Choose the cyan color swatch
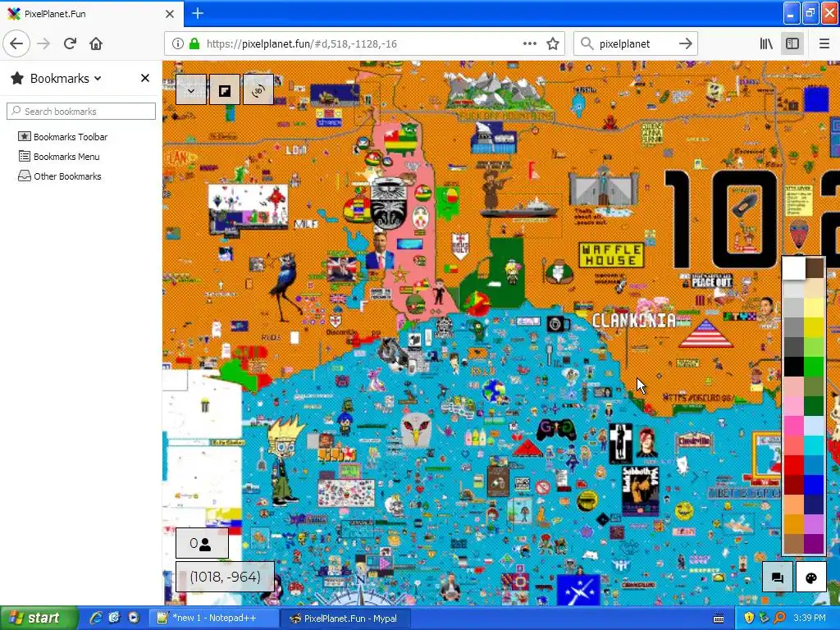840x630 pixels. coord(814,445)
